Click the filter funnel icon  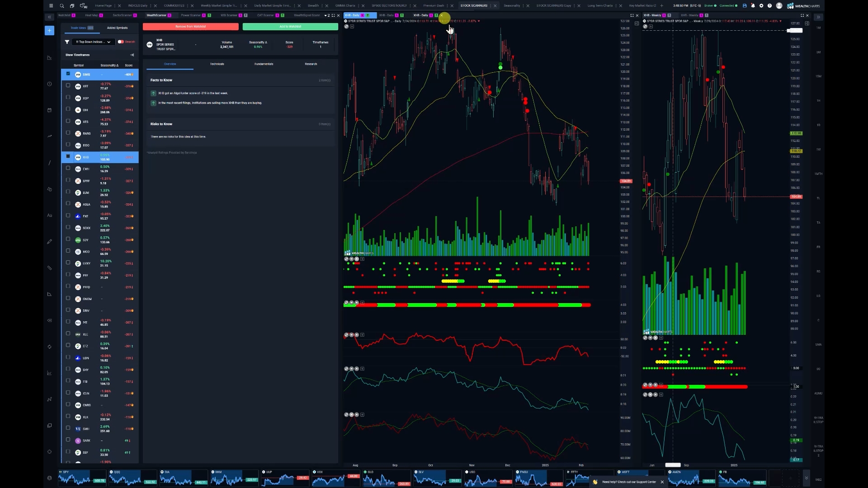[67, 42]
